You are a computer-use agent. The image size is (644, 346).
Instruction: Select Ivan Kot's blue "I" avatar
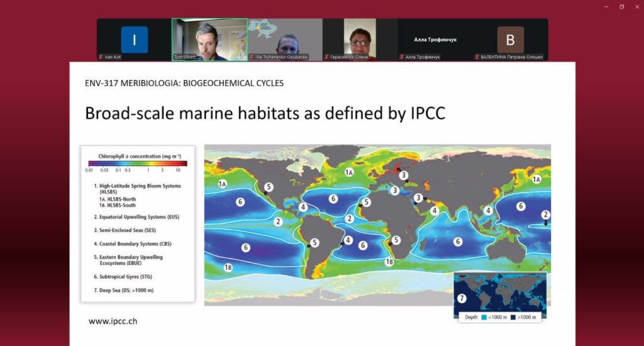click(x=134, y=39)
